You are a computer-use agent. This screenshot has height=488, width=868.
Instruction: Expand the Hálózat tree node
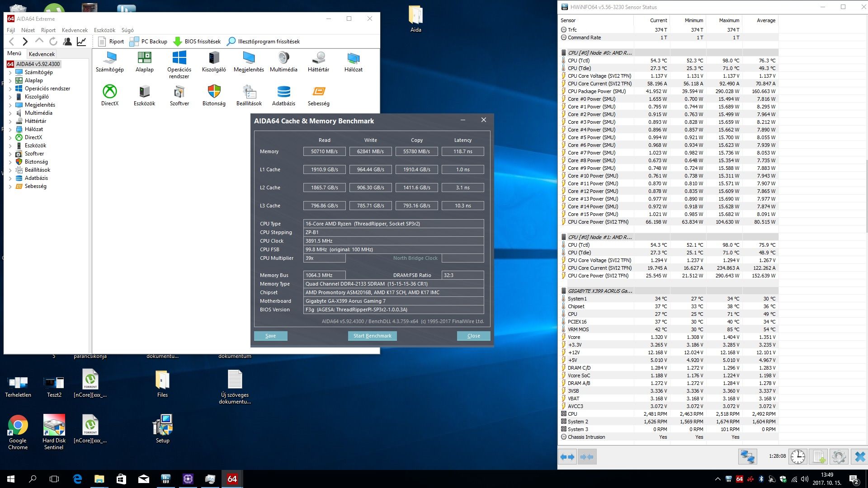pyautogui.click(x=10, y=130)
